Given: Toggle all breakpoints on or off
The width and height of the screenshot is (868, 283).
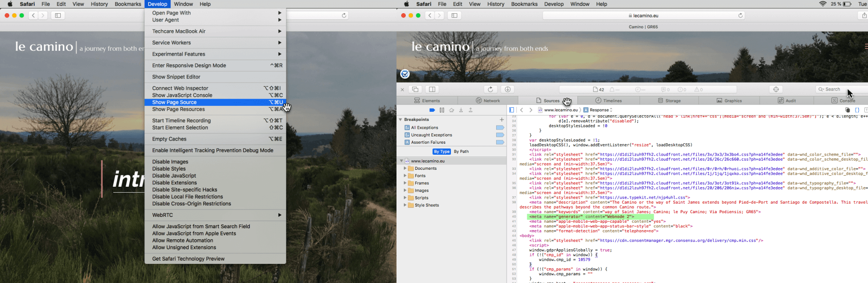Looking at the screenshot, I should [432, 110].
